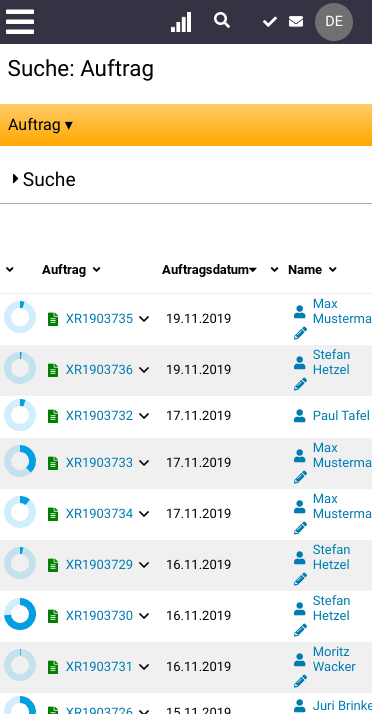Click the pencil edit icon in XR1903736 row
Screen dimensions: 372x714
pos(300,384)
